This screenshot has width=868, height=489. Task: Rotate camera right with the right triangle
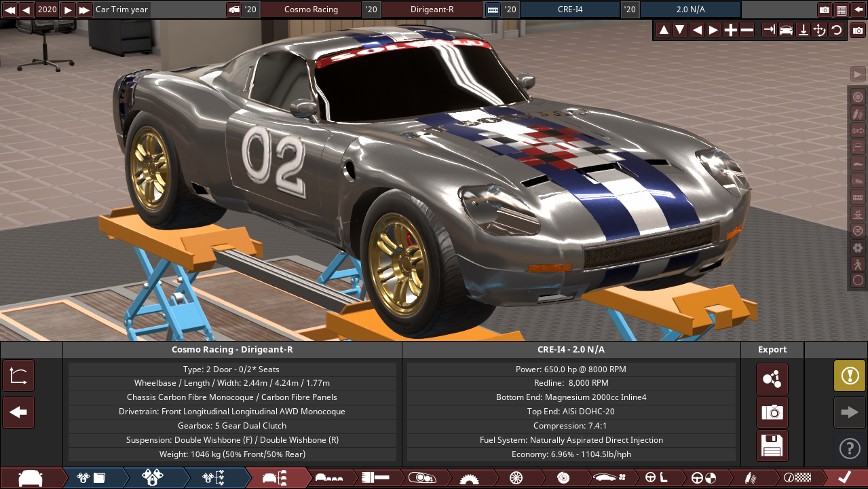click(x=713, y=30)
